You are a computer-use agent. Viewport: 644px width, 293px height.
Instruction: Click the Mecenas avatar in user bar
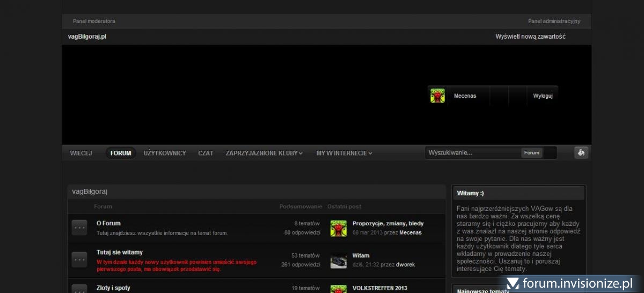tap(437, 96)
